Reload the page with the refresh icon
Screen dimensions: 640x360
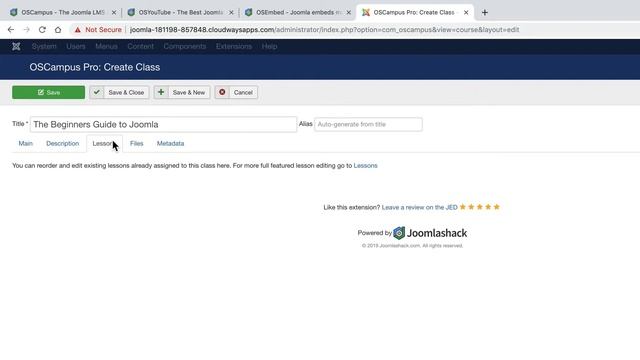pyautogui.click(x=42, y=30)
